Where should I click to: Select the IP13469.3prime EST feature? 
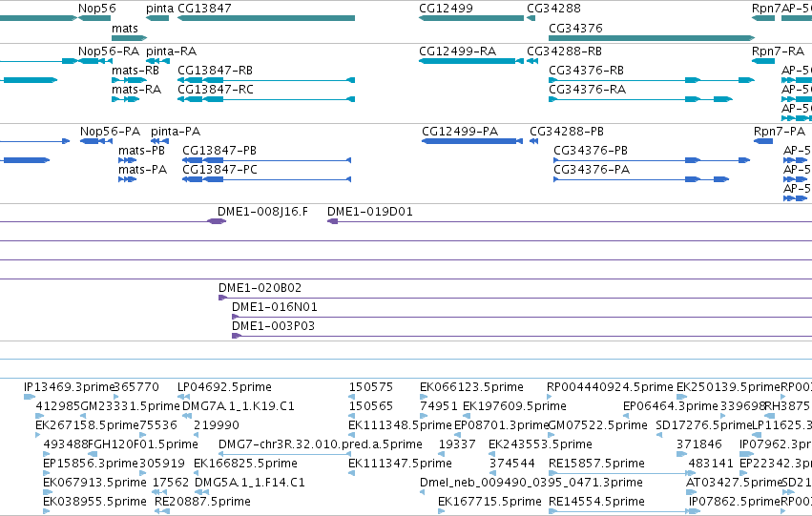(30, 397)
